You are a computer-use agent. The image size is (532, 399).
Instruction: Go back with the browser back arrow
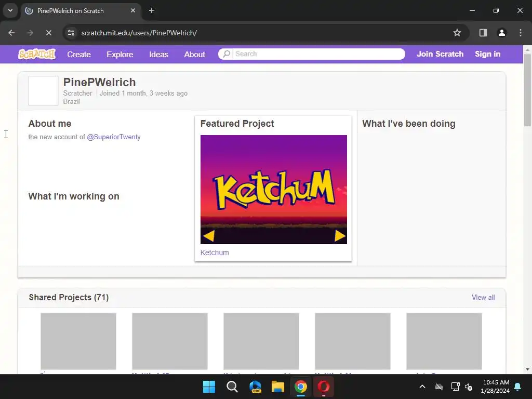pyautogui.click(x=11, y=33)
